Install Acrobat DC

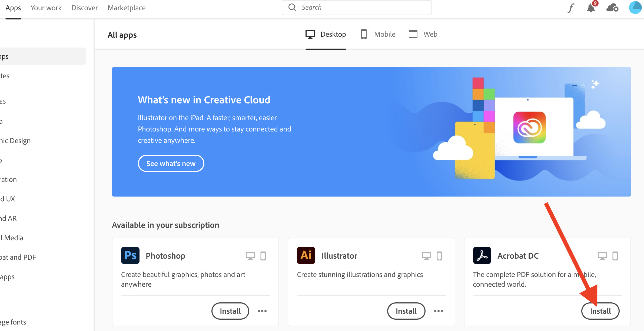pos(600,311)
